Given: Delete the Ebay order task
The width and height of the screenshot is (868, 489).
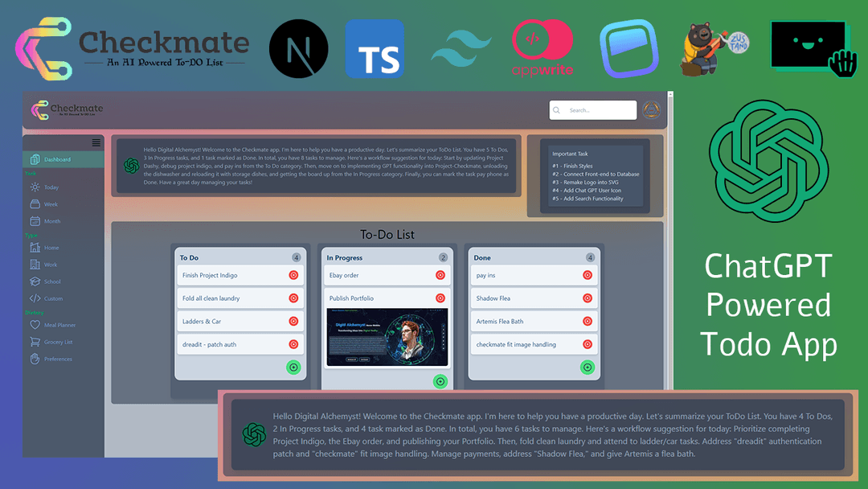Looking at the screenshot, I should 440,275.
